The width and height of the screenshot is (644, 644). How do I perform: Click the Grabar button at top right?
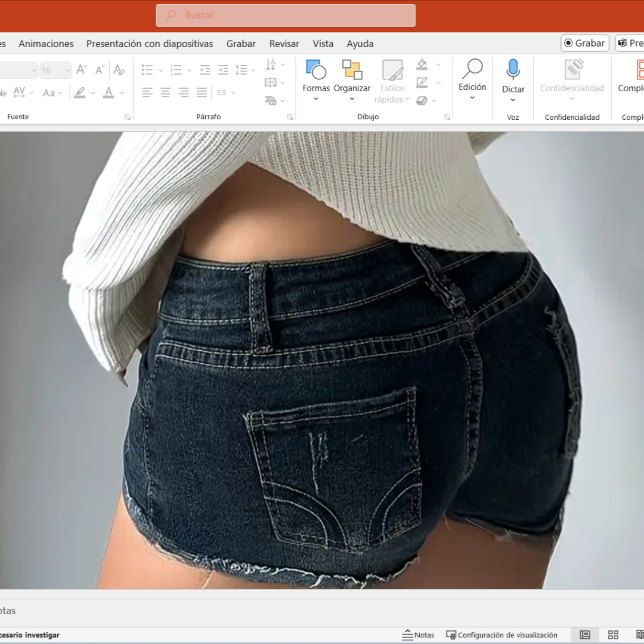pos(585,43)
